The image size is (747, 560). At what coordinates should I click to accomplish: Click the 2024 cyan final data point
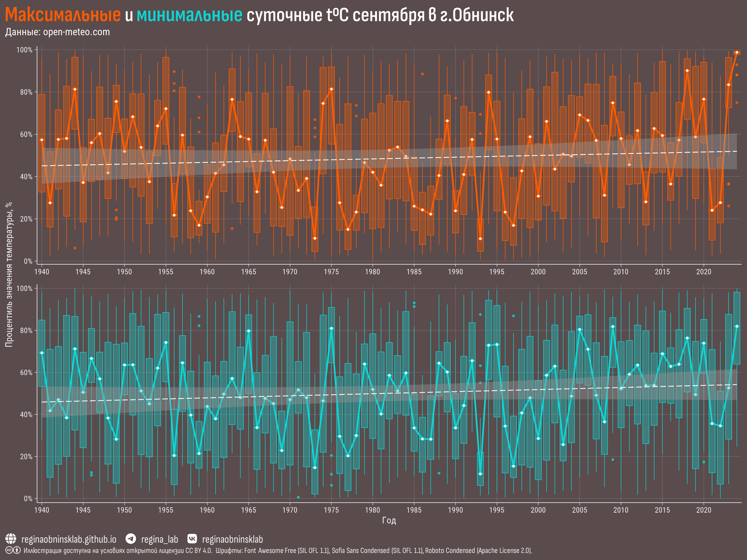pyautogui.click(x=737, y=326)
